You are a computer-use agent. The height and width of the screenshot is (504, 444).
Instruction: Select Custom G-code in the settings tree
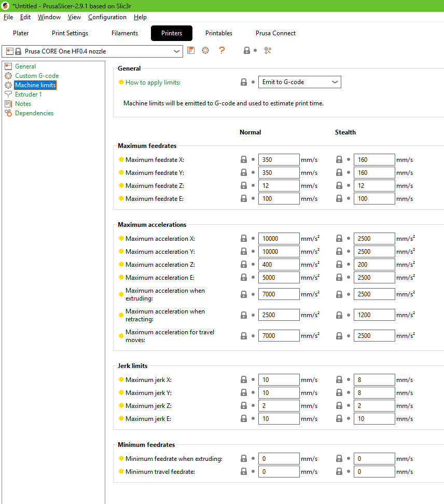37,76
